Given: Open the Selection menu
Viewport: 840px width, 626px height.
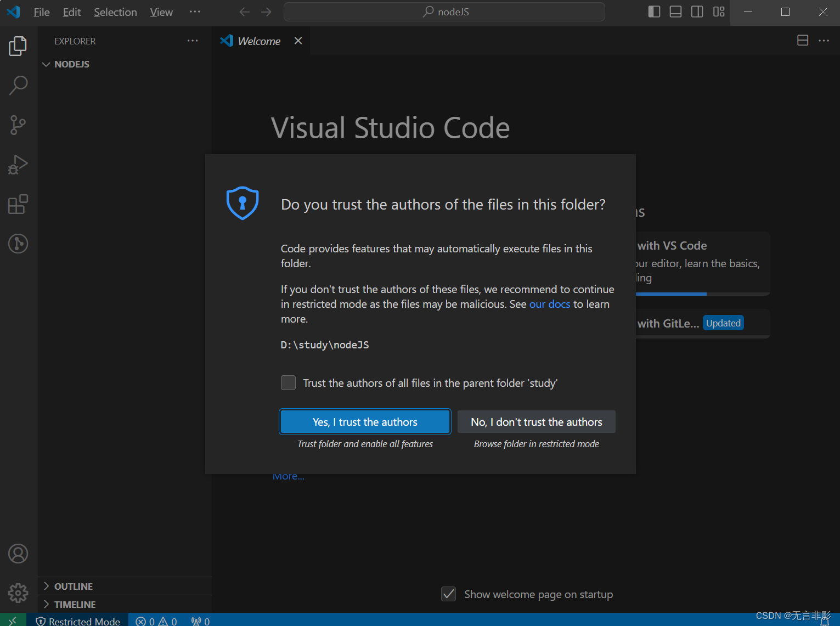Looking at the screenshot, I should [115, 12].
